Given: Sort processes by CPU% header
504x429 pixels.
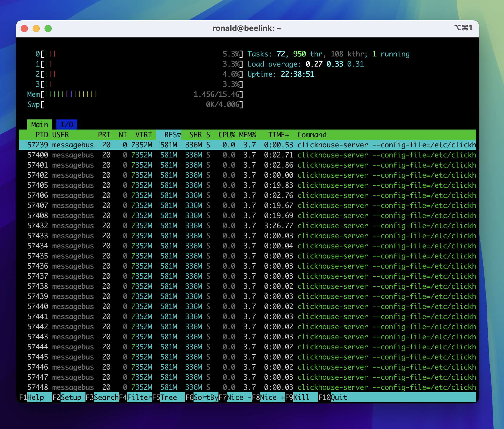Looking at the screenshot, I should (x=227, y=135).
